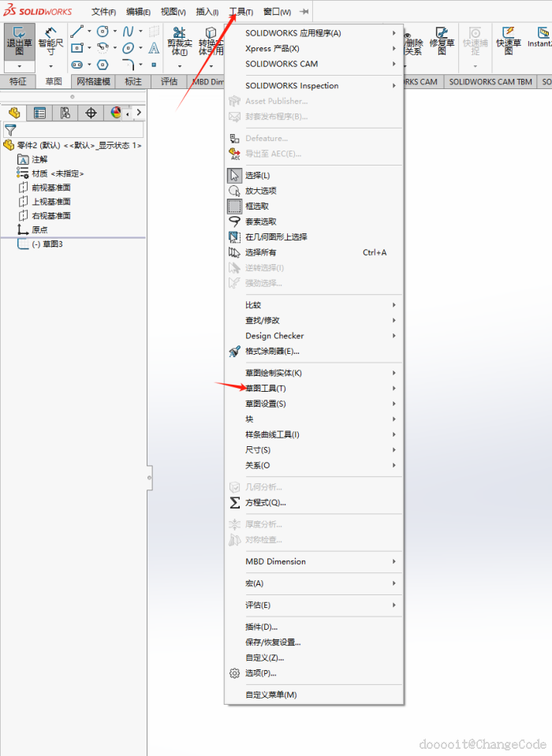The image size is (552, 756).
Task: Select the Straight Slot sketch tool
Action: pyautogui.click(x=76, y=64)
